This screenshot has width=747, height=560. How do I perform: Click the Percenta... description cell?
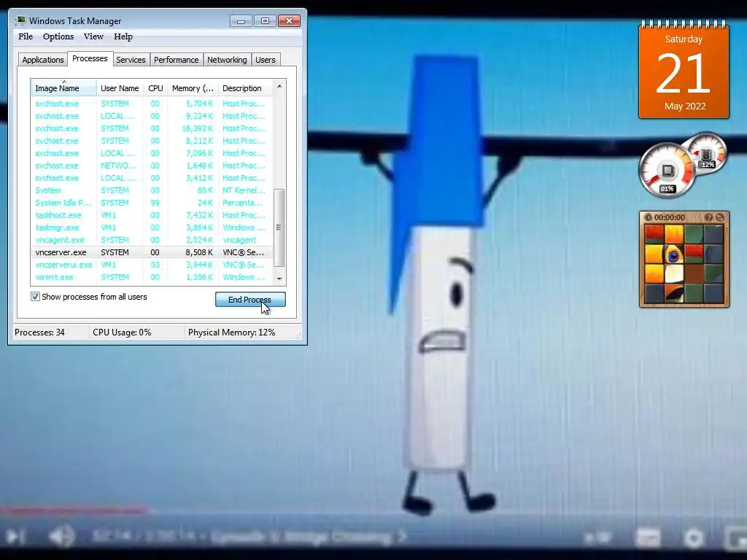click(x=242, y=203)
